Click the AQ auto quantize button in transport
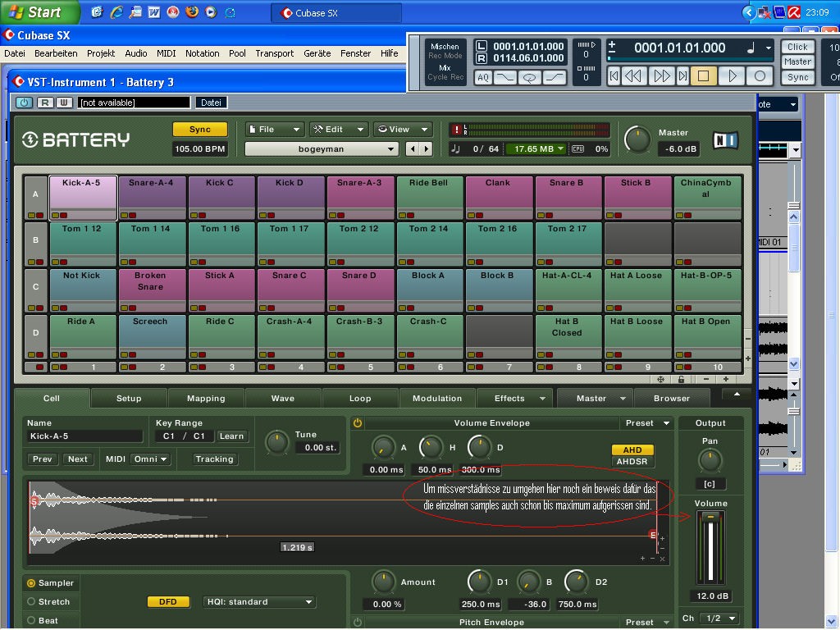840x630 pixels. click(x=482, y=78)
